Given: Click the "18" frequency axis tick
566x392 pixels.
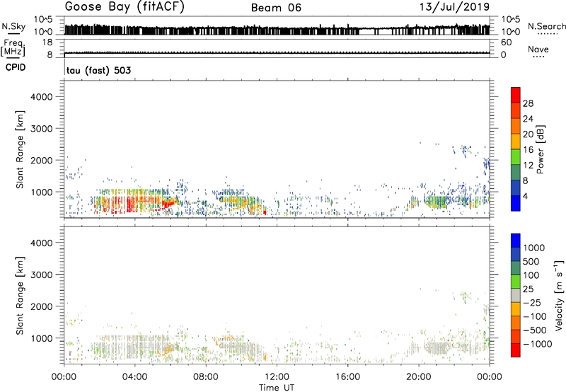Looking at the screenshot, I should click(x=47, y=42).
